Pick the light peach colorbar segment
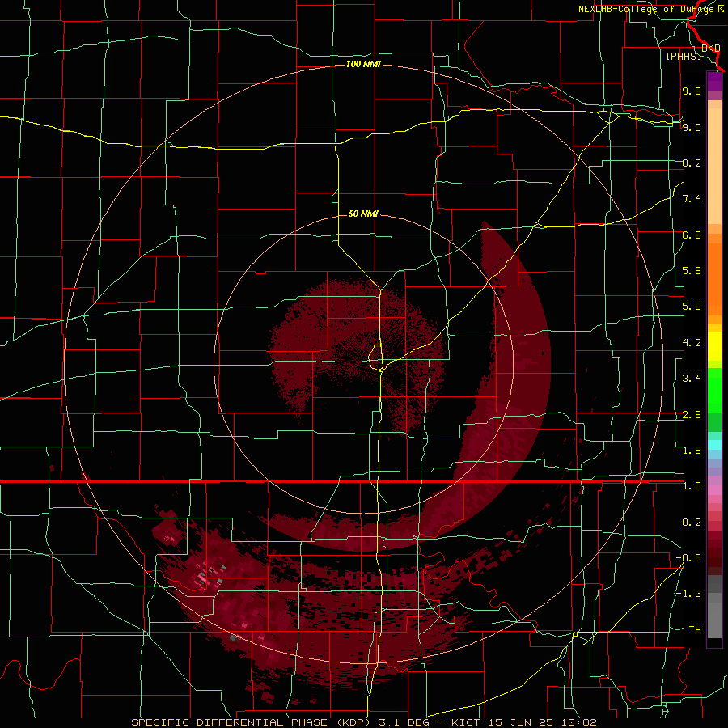This screenshot has width=728, height=728. pyautogui.click(x=714, y=166)
